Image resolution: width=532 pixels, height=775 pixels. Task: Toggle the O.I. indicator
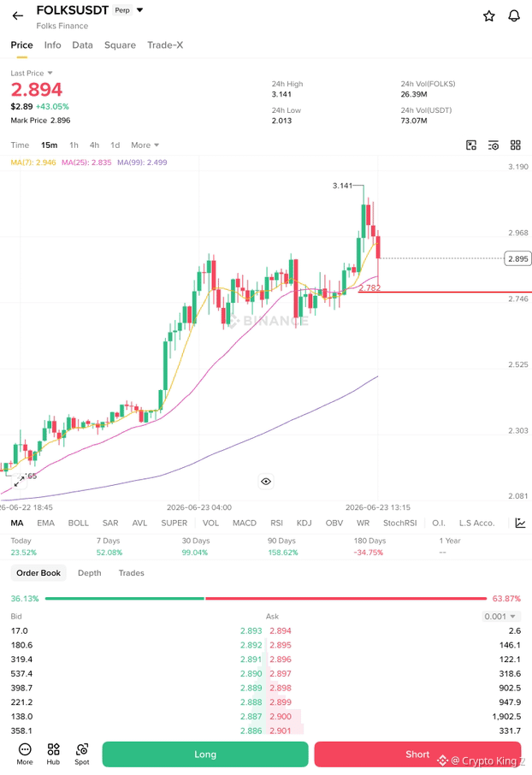[439, 523]
